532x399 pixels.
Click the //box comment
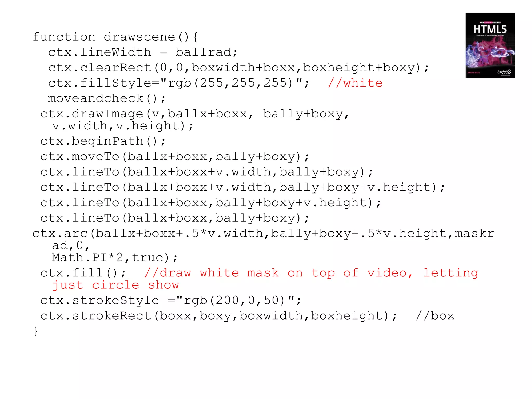click(435, 316)
